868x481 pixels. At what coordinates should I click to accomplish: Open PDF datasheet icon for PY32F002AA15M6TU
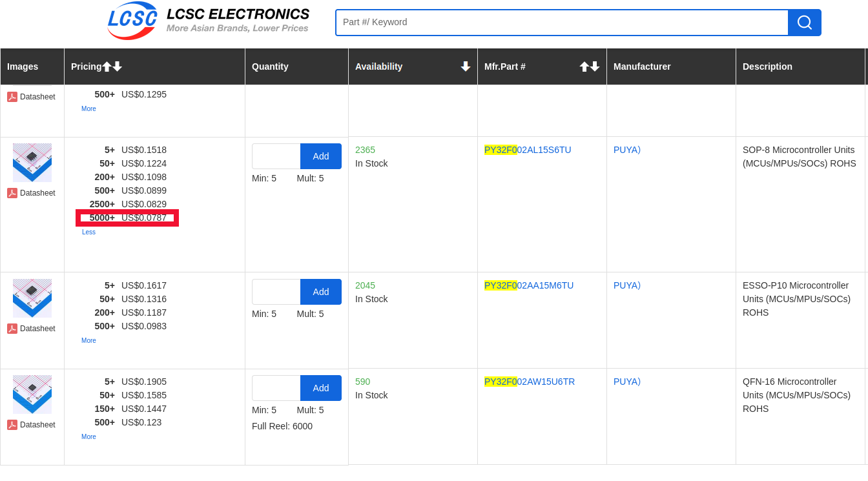(12, 329)
